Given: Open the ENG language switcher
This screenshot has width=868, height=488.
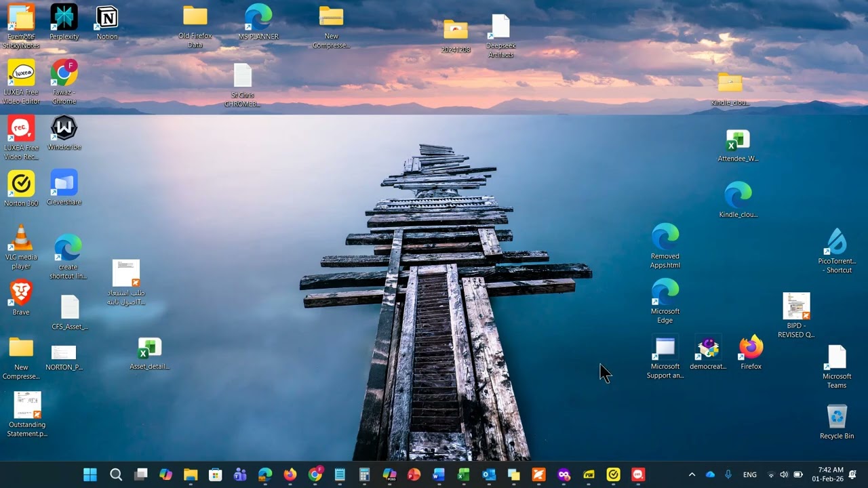Looking at the screenshot, I should tap(750, 475).
